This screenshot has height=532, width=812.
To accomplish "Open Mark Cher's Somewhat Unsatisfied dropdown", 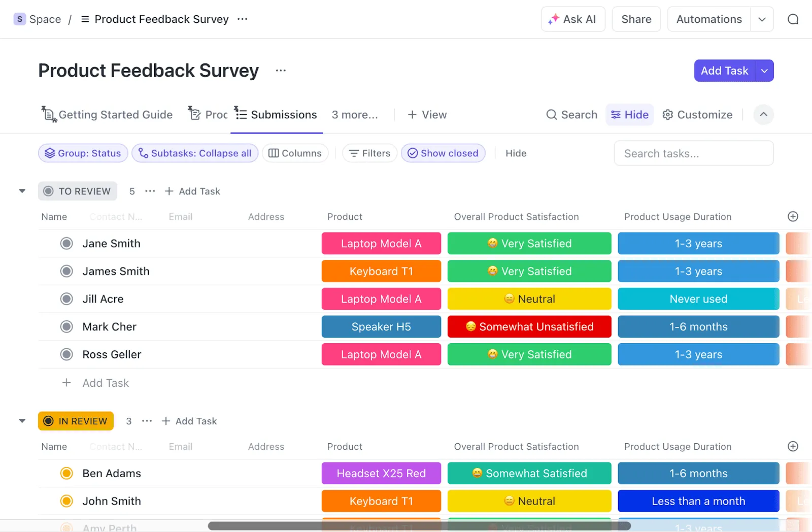I will (529, 327).
